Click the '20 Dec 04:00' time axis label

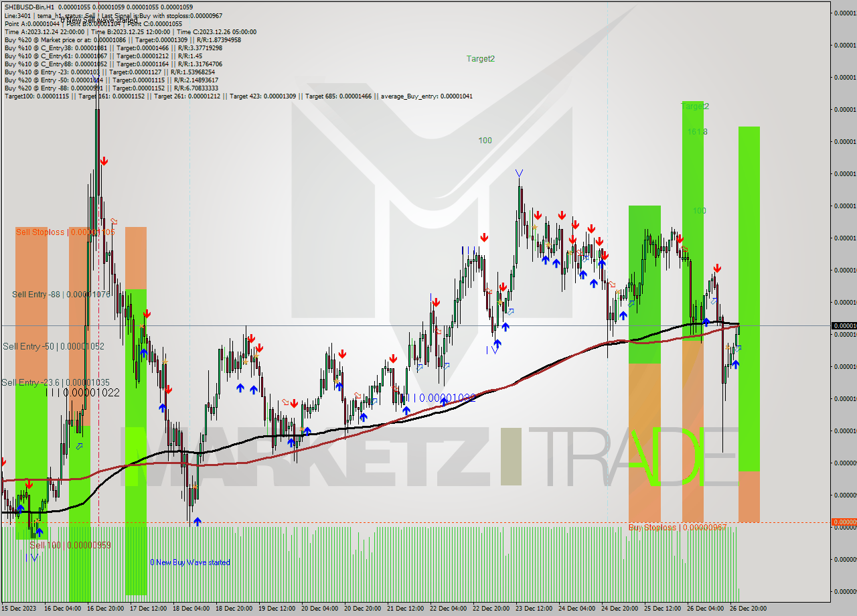pyautogui.click(x=320, y=609)
